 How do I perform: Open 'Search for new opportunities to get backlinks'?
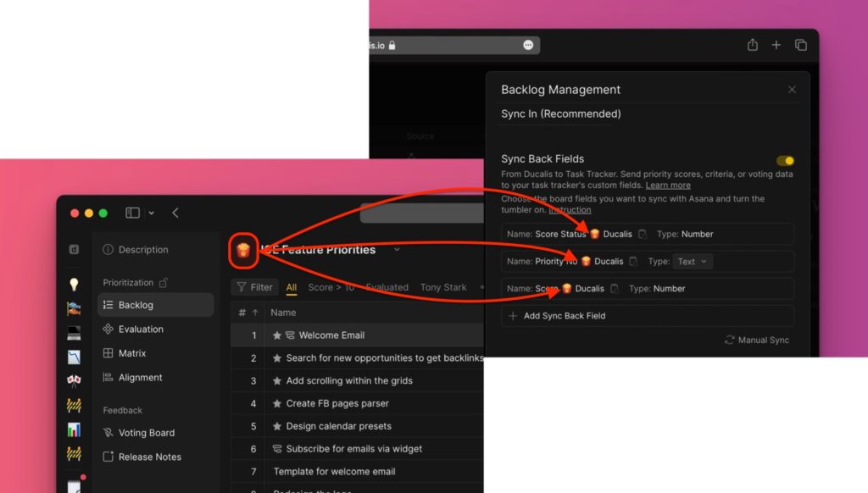click(385, 358)
